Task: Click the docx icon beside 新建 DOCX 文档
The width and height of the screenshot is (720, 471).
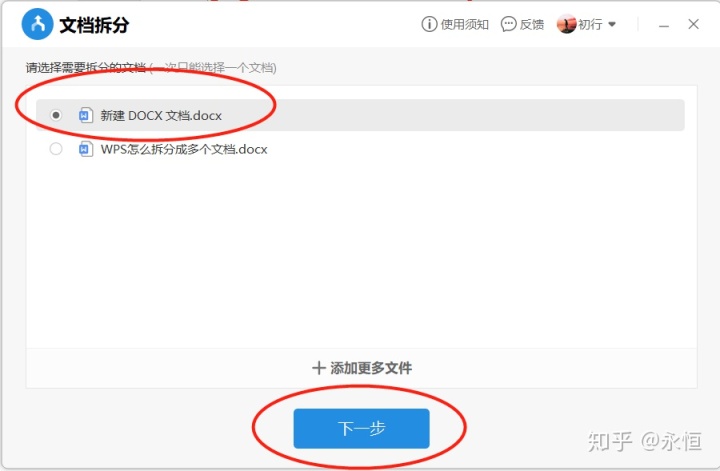Action: [85, 115]
